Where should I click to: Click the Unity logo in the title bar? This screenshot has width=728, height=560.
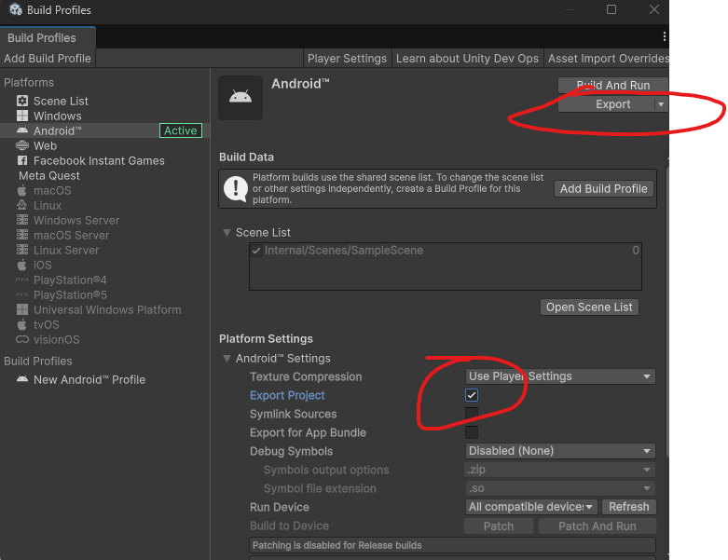16,9
